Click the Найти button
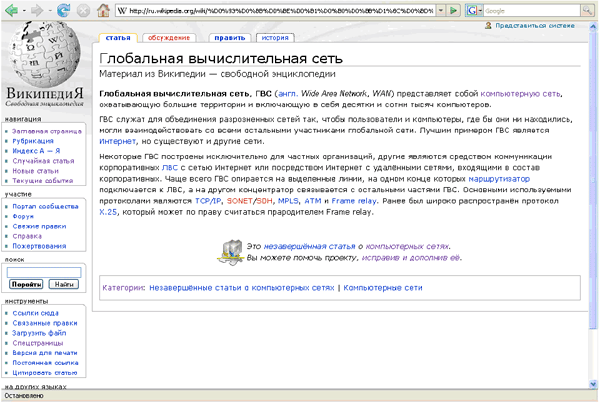Viewport: 600px width, 403px height. [64, 284]
